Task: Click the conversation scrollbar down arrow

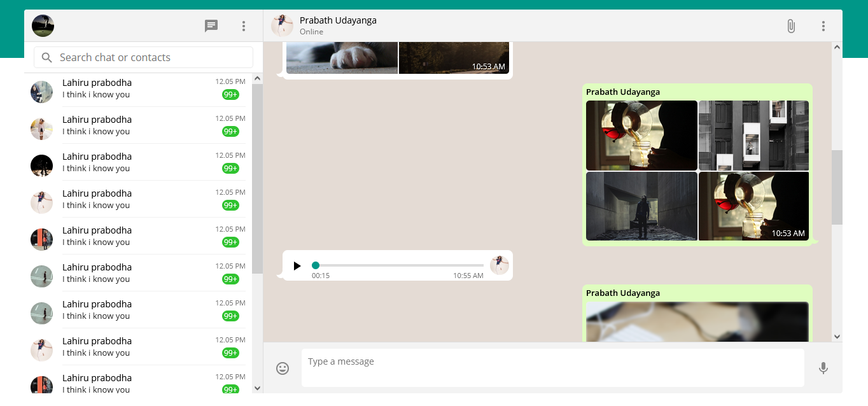Action: click(x=837, y=337)
